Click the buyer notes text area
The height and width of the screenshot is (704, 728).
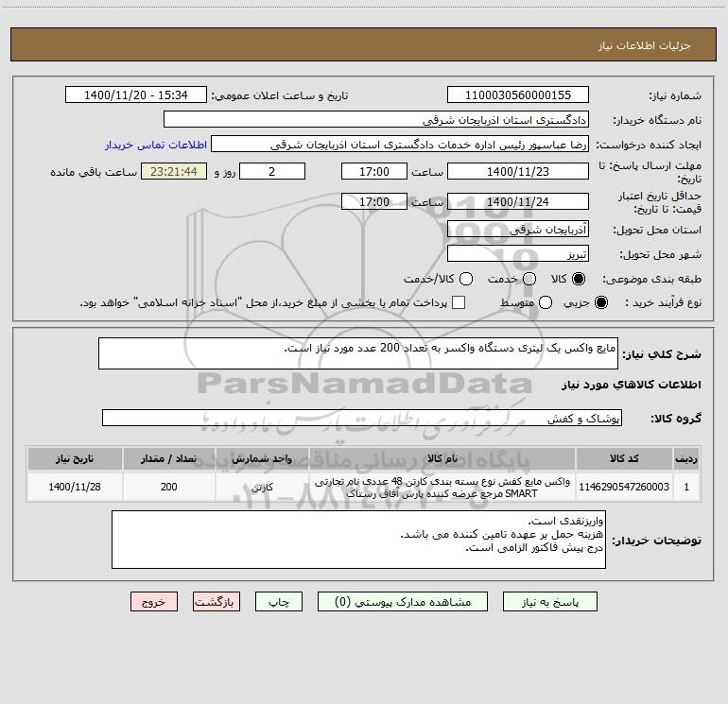(x=358, y=540)
